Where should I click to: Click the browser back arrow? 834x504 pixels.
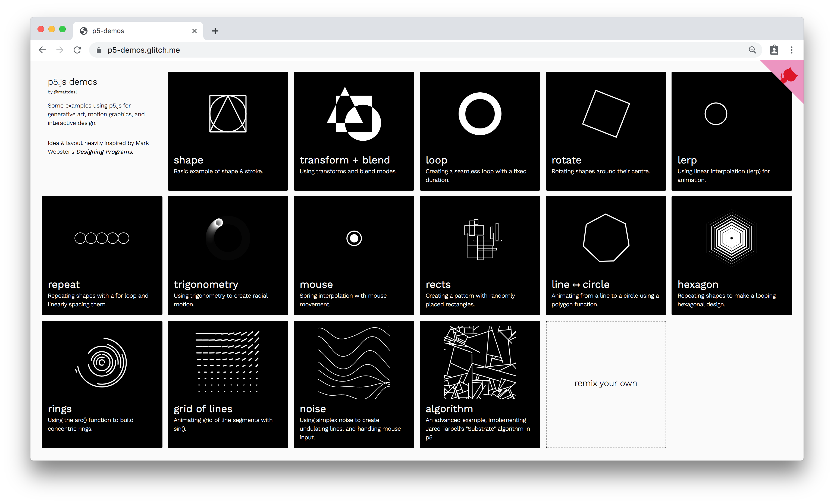tap(42, 50)
